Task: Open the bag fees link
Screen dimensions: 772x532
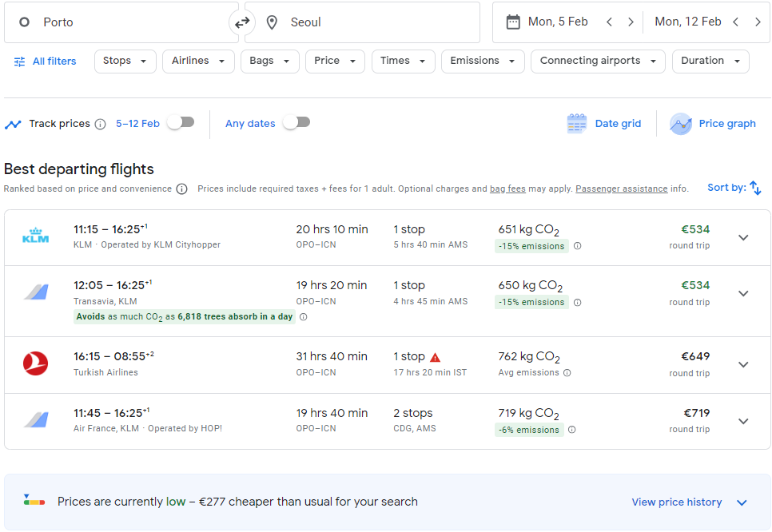Action: click(x=507, y=189)
